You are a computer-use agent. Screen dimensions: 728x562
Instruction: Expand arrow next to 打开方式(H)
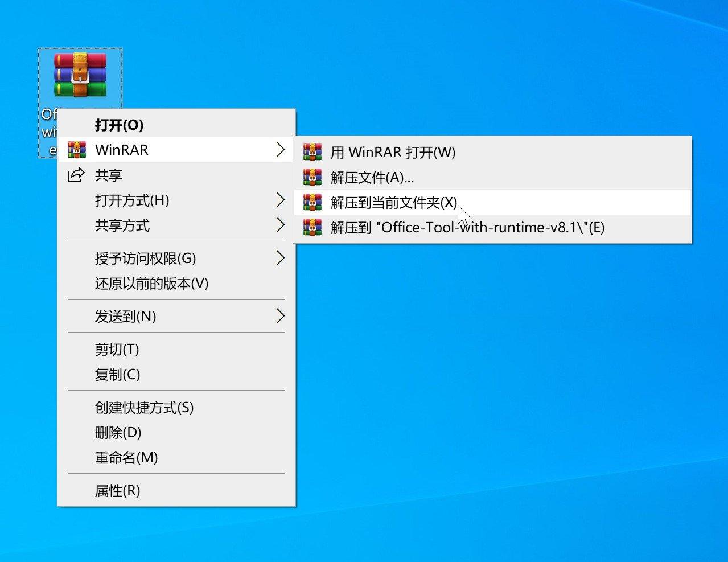[x=280, y=200]
